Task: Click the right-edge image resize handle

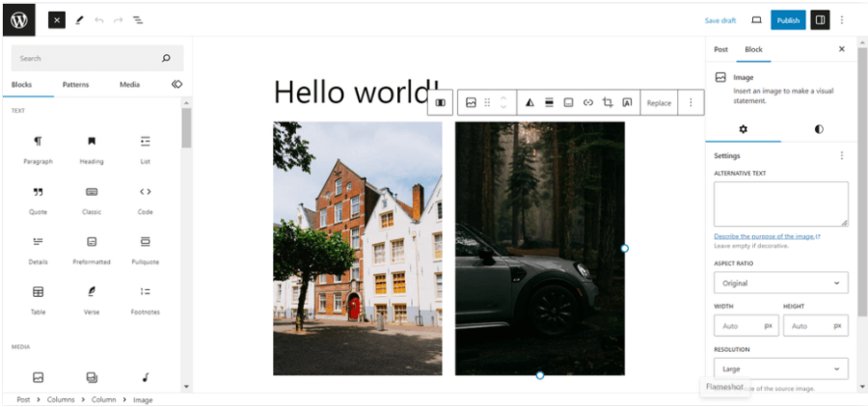Action: point(624,249)
